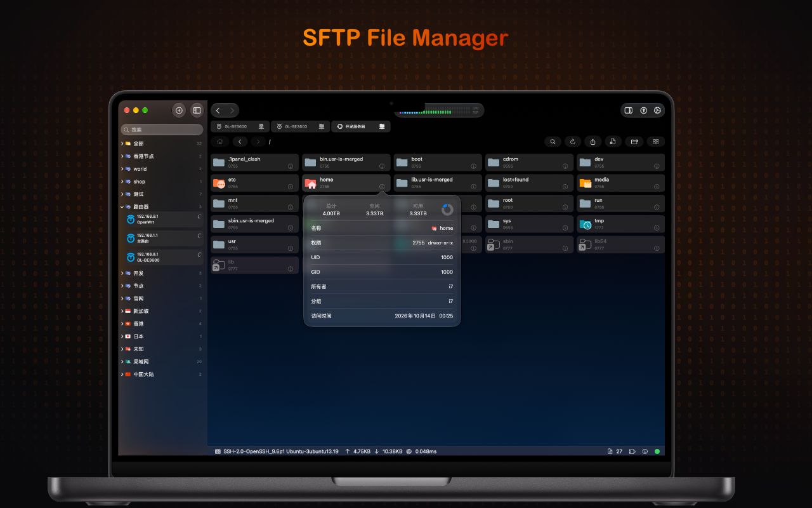Expand the 香港节点 group
This screenshot has height=508, width=812.
click(122, 156)
